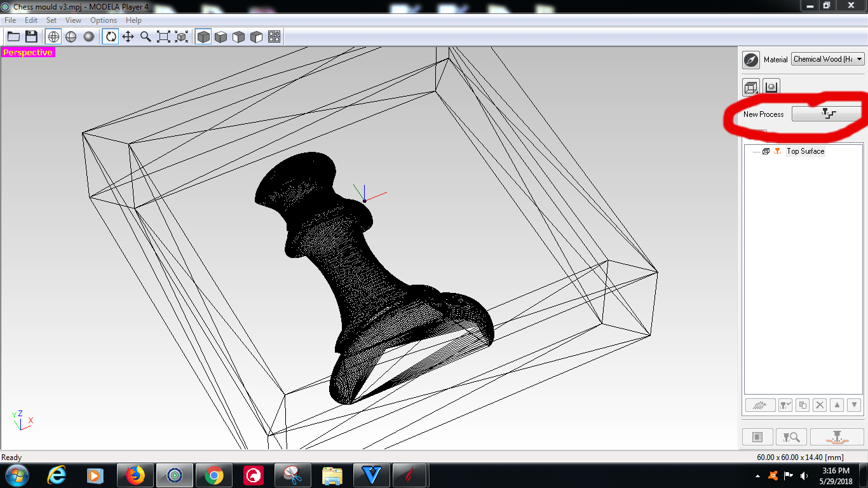Open the File menu
Screen dimensions: 868x488
click(x=10, y=20)
